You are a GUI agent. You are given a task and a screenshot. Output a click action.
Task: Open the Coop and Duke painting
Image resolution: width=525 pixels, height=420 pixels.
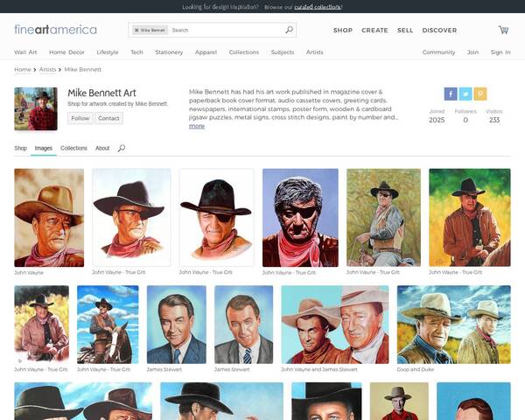coord(454,325)
